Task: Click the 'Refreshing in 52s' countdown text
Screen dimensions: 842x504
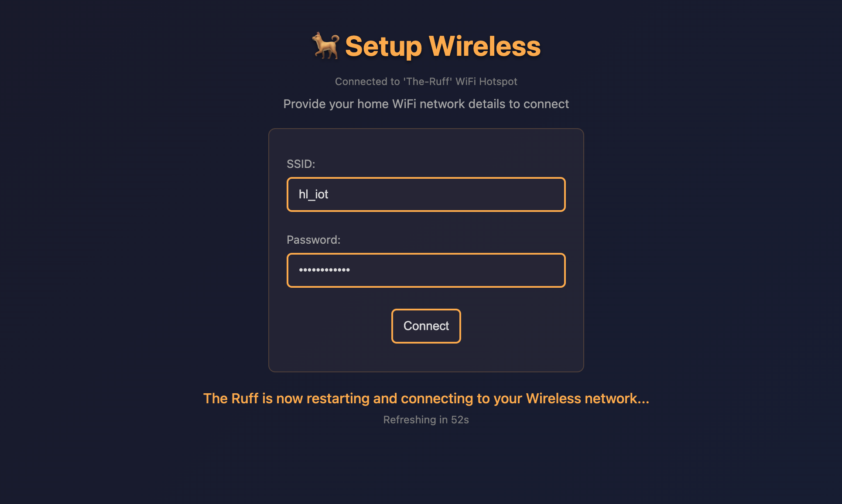Action: point(426,420)
